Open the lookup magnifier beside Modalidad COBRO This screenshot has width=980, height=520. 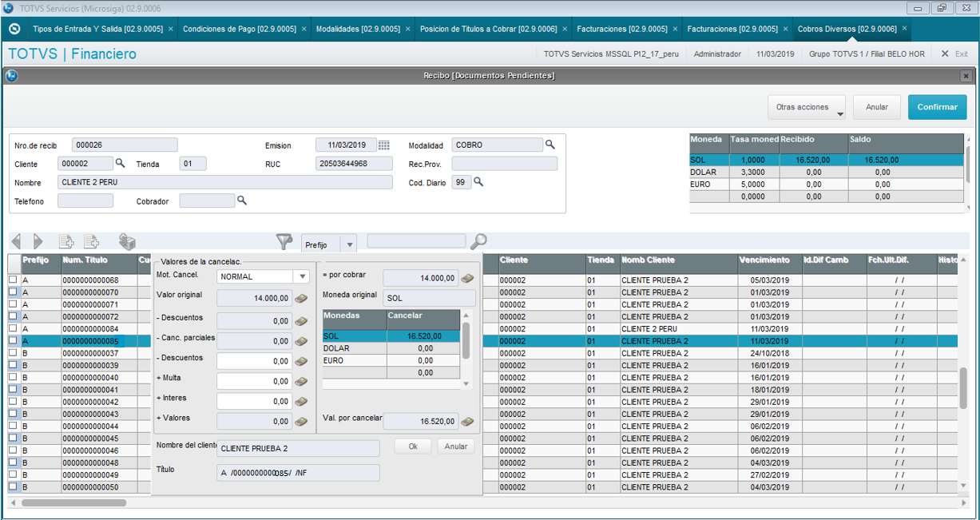(550, 145)
